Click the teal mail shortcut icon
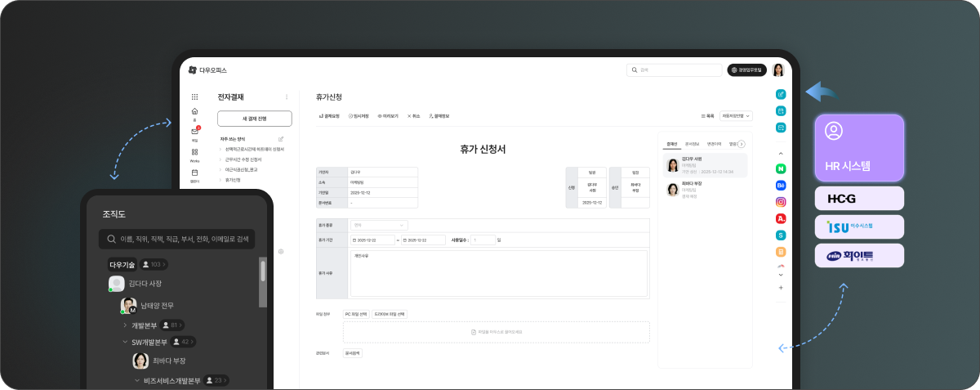The image size is (980, 390). (x=781, y=127)
